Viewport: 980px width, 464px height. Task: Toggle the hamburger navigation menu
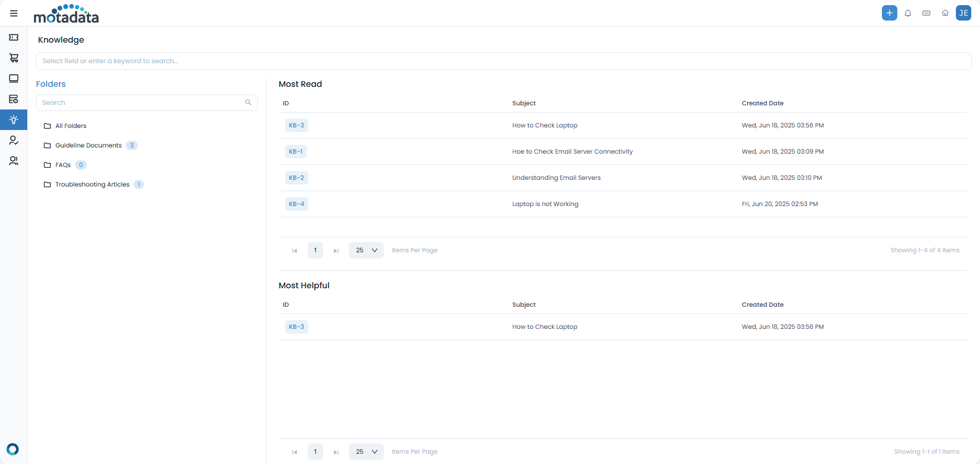coord(14,13)
